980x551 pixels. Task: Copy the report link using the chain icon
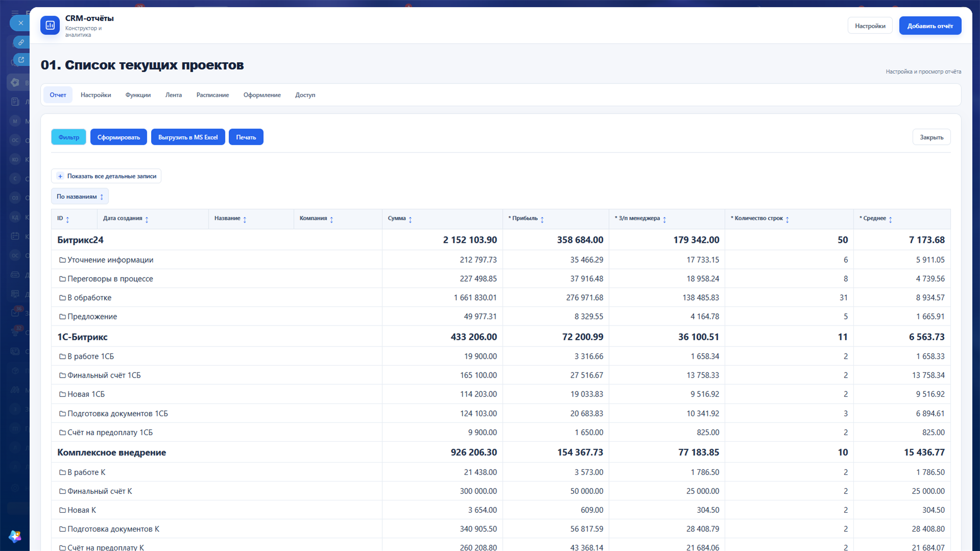[x=21, y=42]
